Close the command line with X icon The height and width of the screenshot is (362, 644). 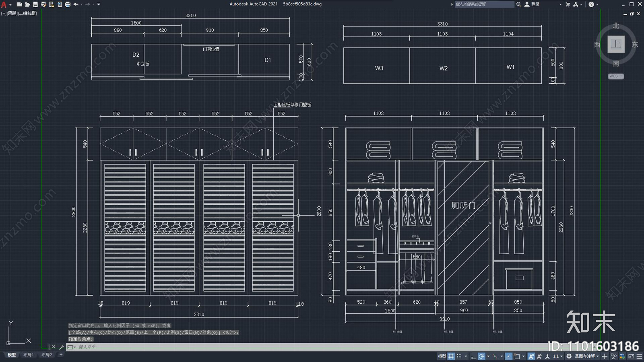(54, 347)
